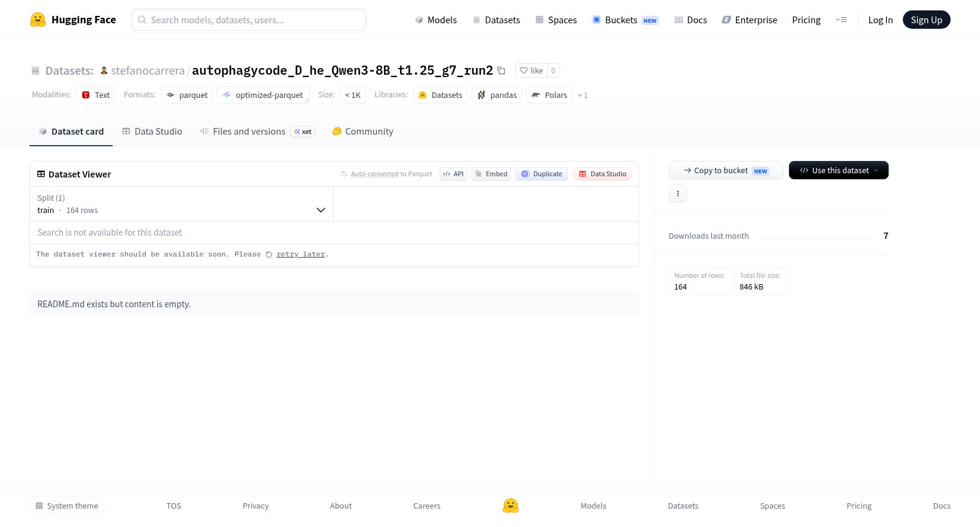Image resolution: width=980 pixels, height=527 pixels.
Task: Click the footer Hugging Face emoji icon
Action: click(x=511, y=506)
